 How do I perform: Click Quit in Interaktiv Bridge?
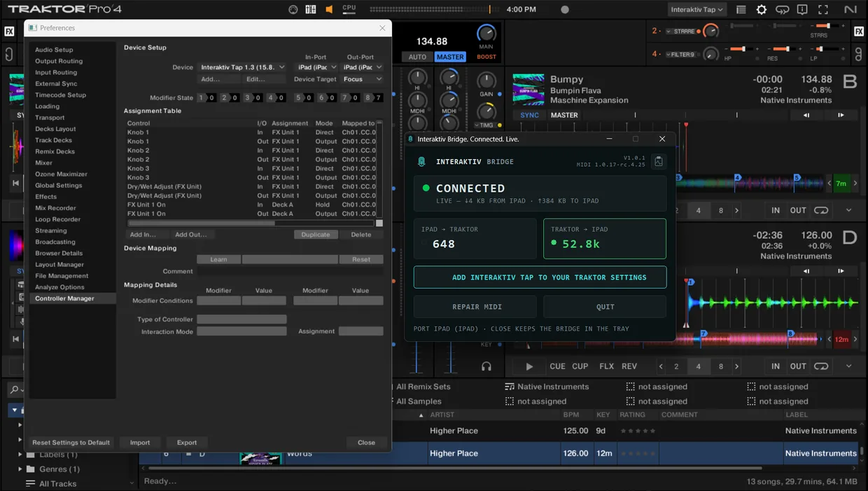click(x=605, y=307)
